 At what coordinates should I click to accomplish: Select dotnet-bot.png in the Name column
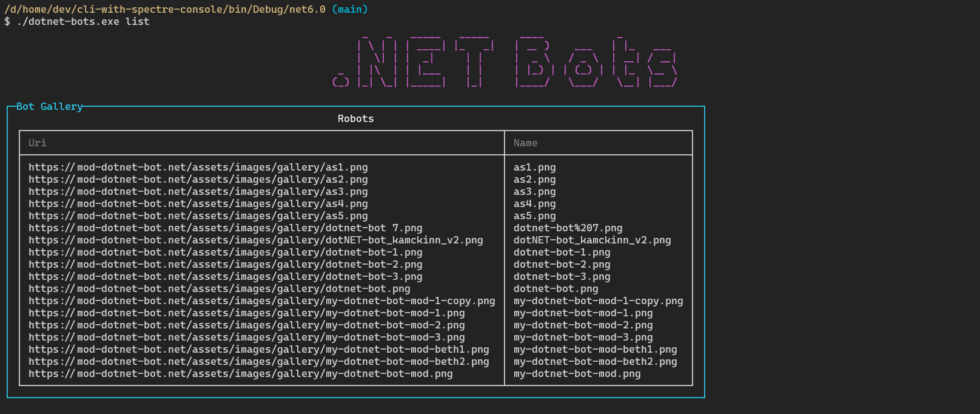556,288
